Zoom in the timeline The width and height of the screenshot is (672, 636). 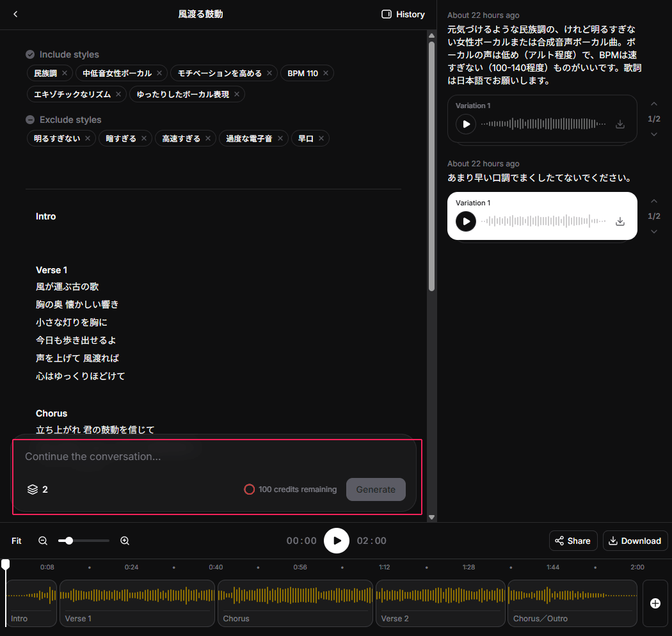[125, 541]
